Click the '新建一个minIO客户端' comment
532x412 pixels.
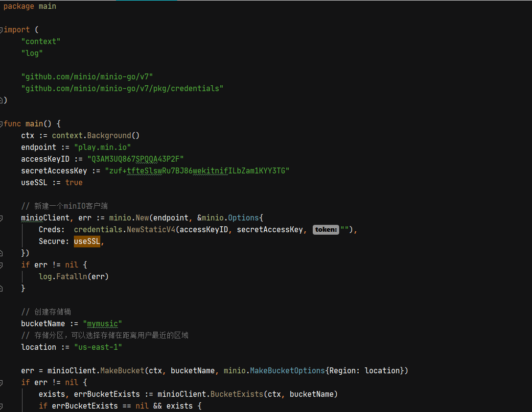click(65, 206)
